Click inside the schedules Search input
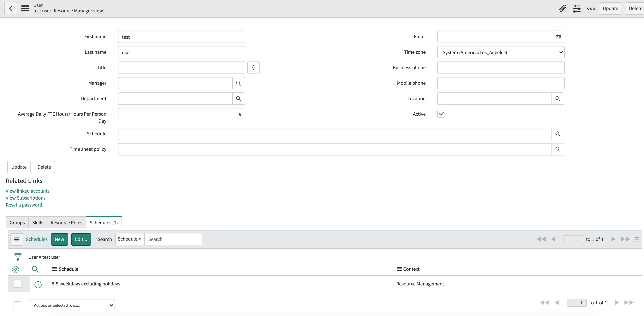Image resolution: width=644 pixels, height=316 pixels. (174, 239)
